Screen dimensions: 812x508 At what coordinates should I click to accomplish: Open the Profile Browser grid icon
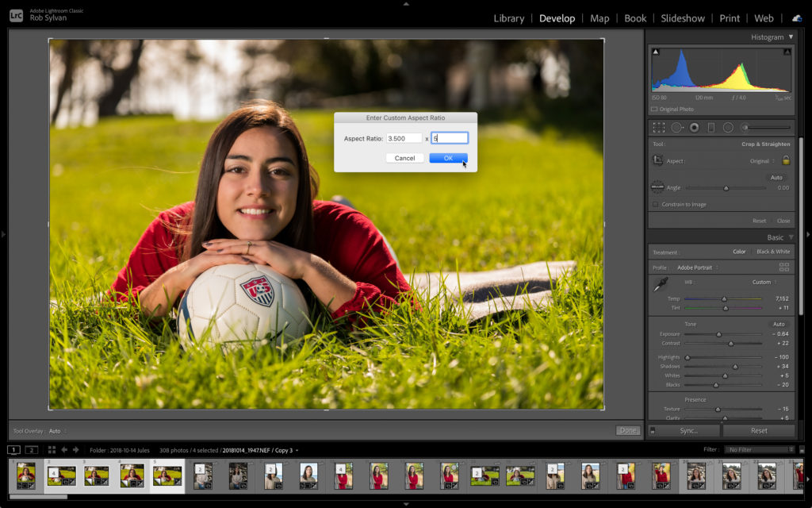(x=784, y=267)
